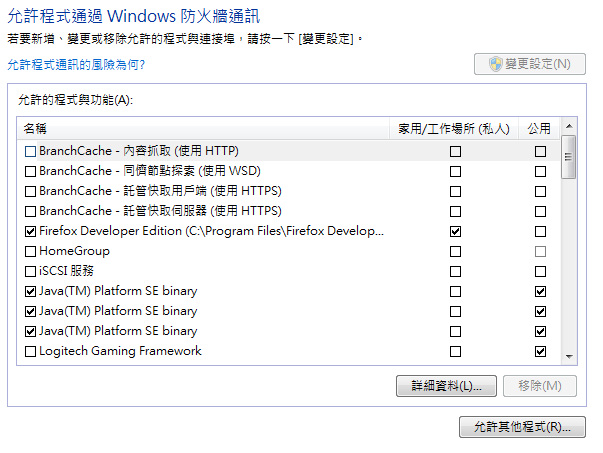Click the 公用 column header

point(539,128)
